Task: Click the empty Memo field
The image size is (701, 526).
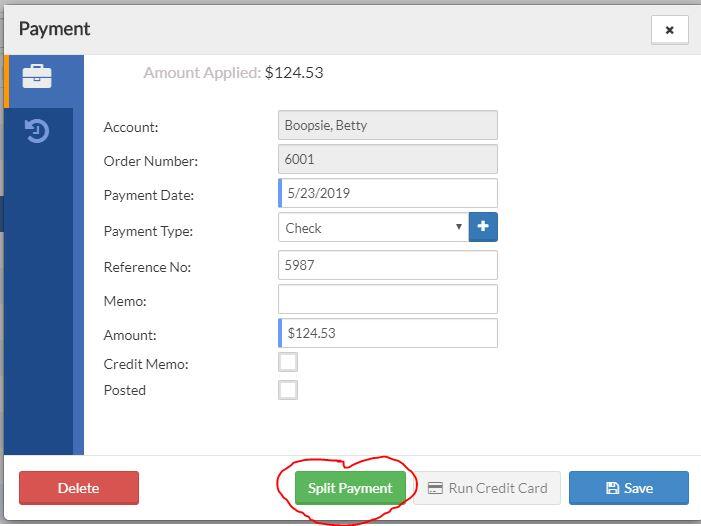Action: tap(388, 299)
